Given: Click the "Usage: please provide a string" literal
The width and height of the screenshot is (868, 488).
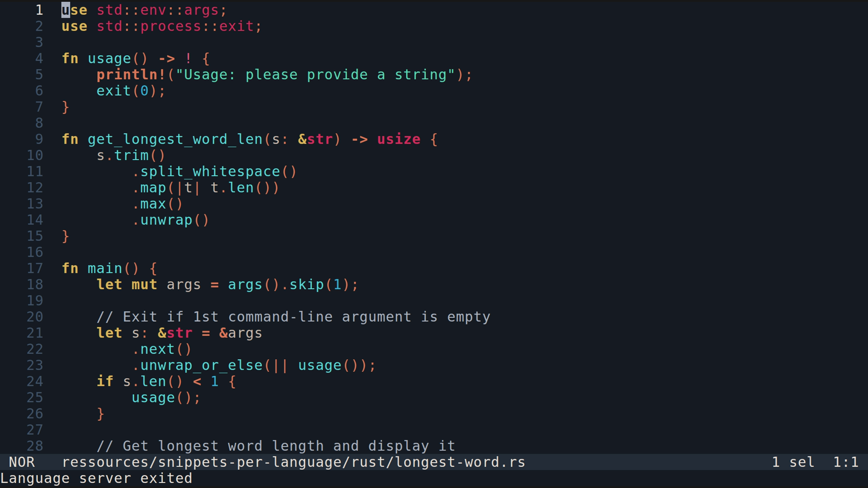Looking at the screenshot, I should (x=315, y=75).
